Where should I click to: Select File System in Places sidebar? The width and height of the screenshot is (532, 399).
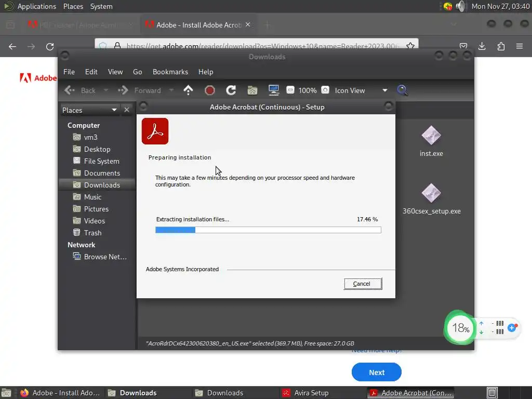(x=96, y=161)
